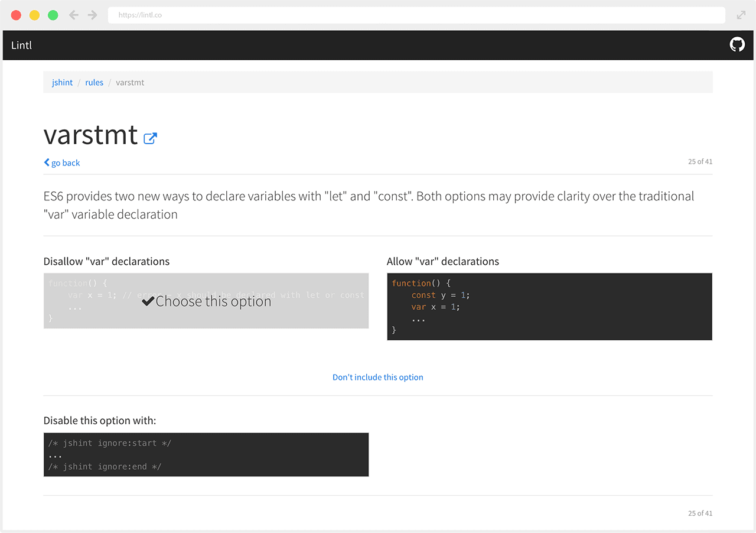Click the bottom "25 of 41" counter
This screenshot has height=533, width=756.
700,513
